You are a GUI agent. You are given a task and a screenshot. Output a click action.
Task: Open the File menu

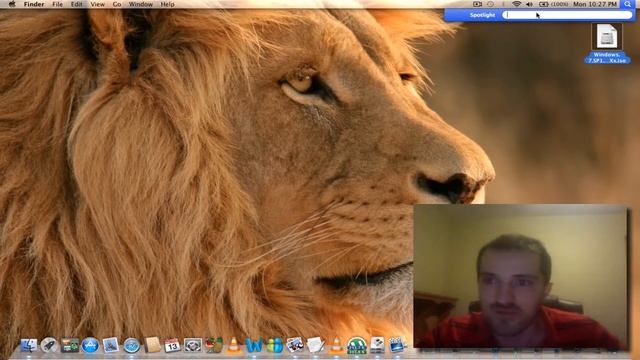point(58,4)
